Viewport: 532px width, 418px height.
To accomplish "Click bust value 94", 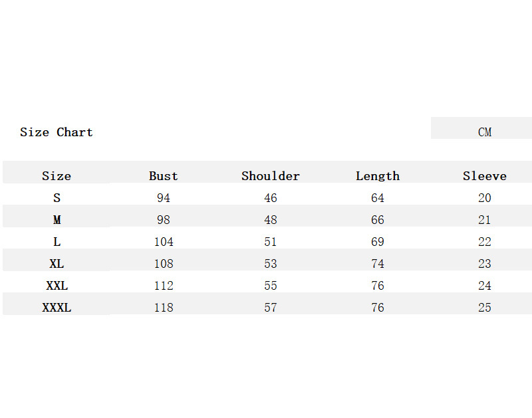I will click(x=164, y=198).
